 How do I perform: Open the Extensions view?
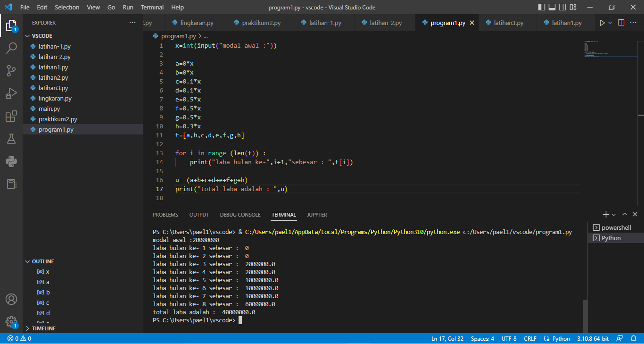click(x=11, y=116)
